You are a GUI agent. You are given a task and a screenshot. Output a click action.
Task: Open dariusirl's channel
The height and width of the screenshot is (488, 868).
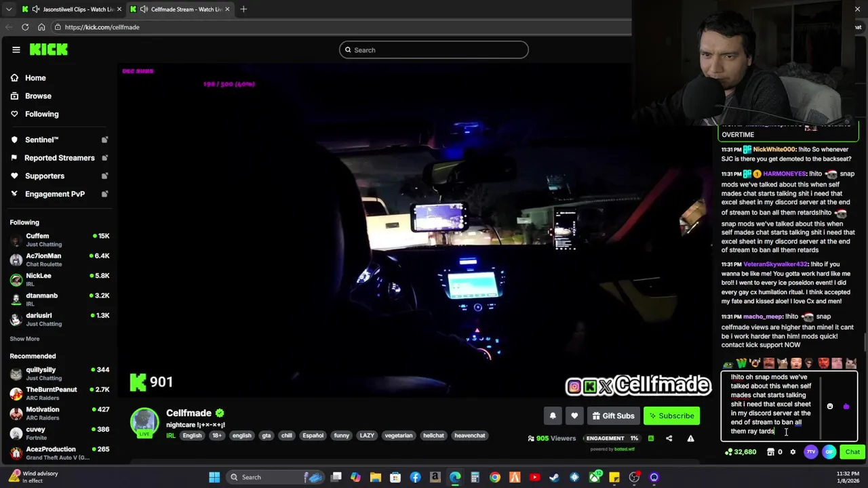[60, 319]
